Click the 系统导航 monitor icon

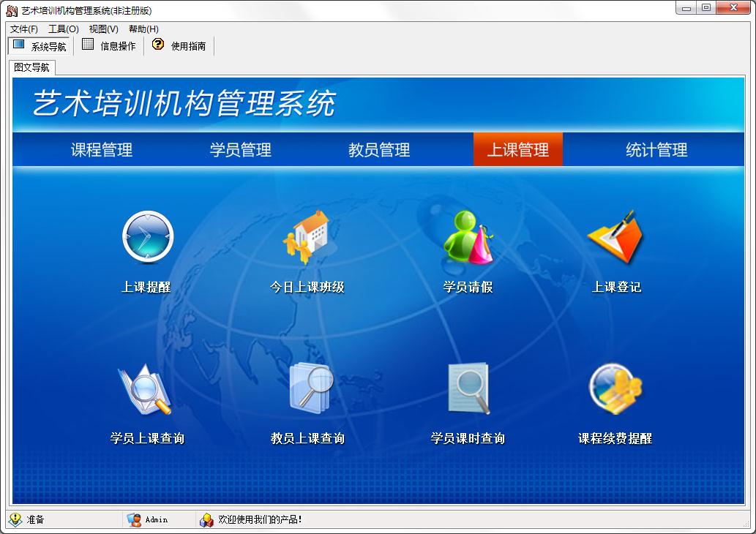point(19,45)
